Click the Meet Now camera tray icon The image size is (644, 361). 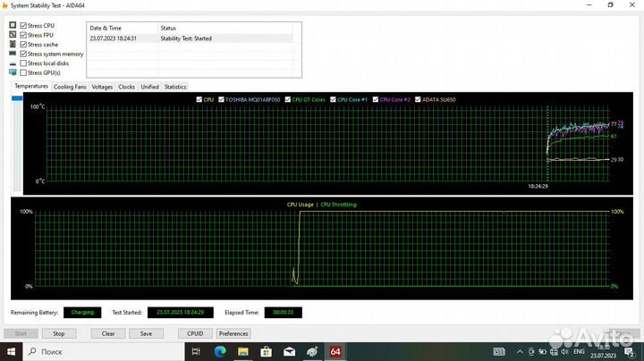point(531,351)
